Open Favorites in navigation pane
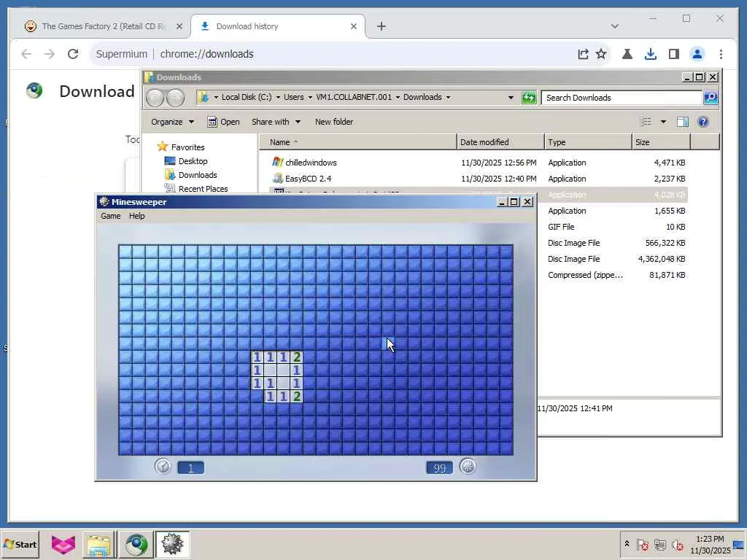 click(187, 147)
